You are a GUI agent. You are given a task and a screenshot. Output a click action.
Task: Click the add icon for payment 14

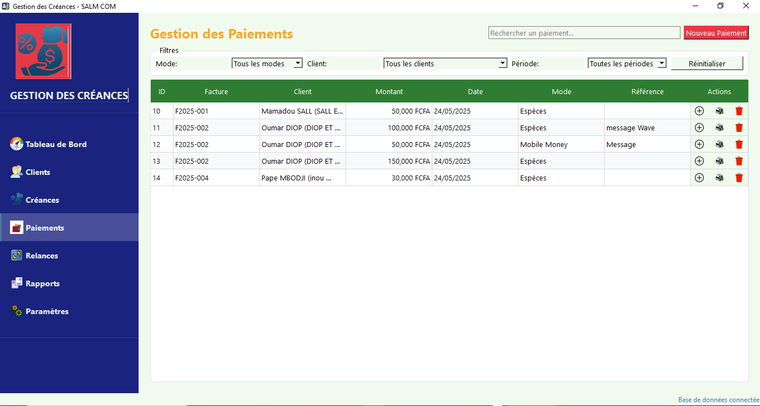(x=699, y=178)
